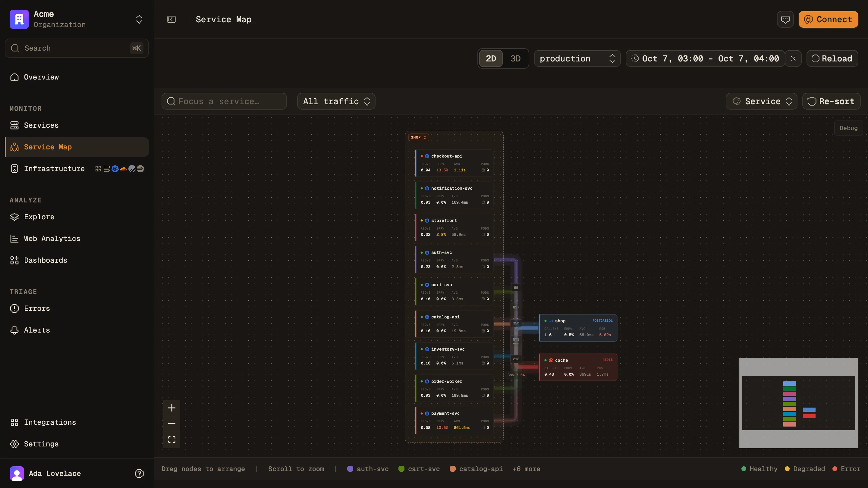
Task: Select the checkout-api service node
Action: pos(454,163)
